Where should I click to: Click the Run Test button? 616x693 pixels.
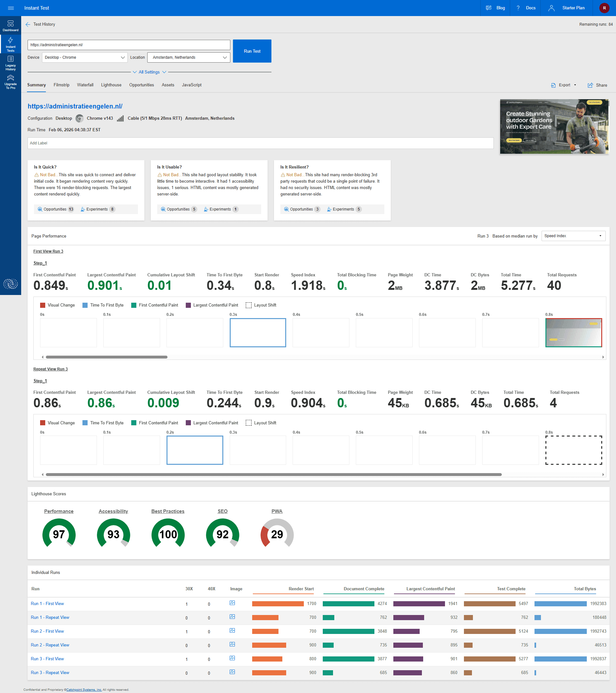[x=252, y=51]
